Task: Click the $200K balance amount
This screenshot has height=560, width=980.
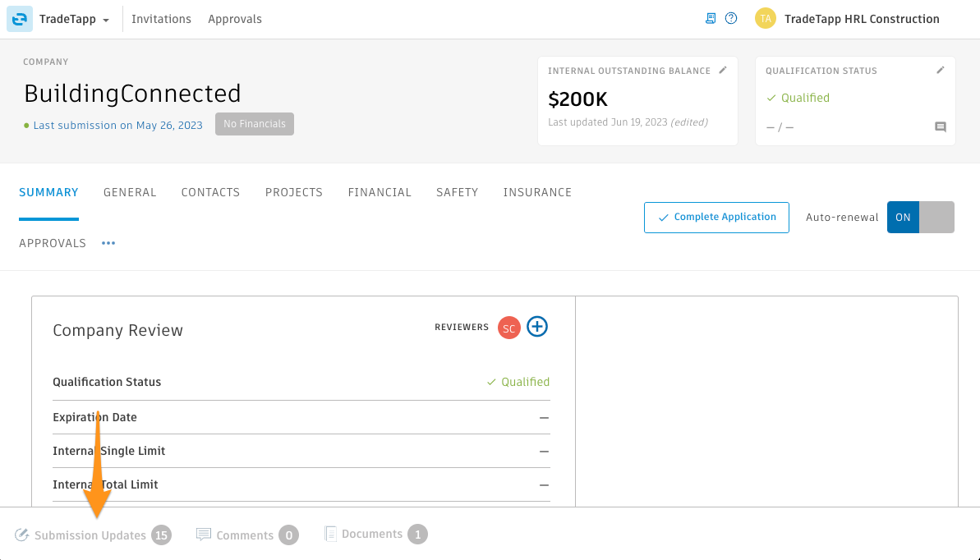Action: tap(577, 99)
